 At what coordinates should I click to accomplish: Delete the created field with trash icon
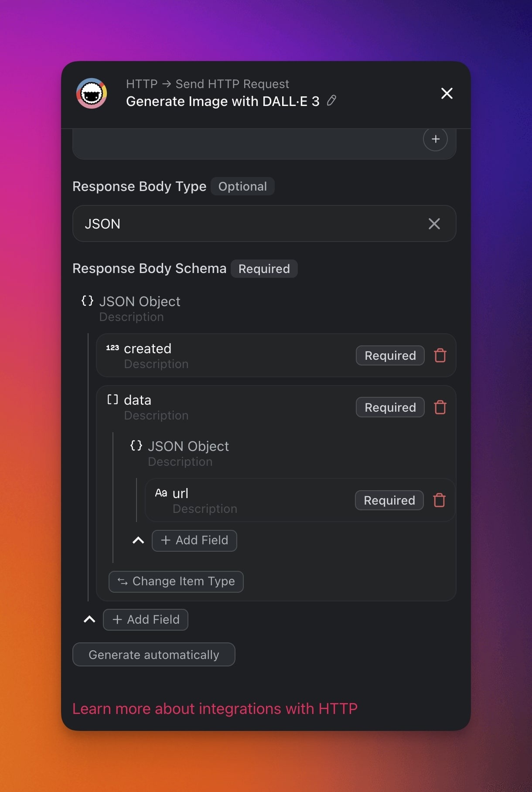point(440,355)
